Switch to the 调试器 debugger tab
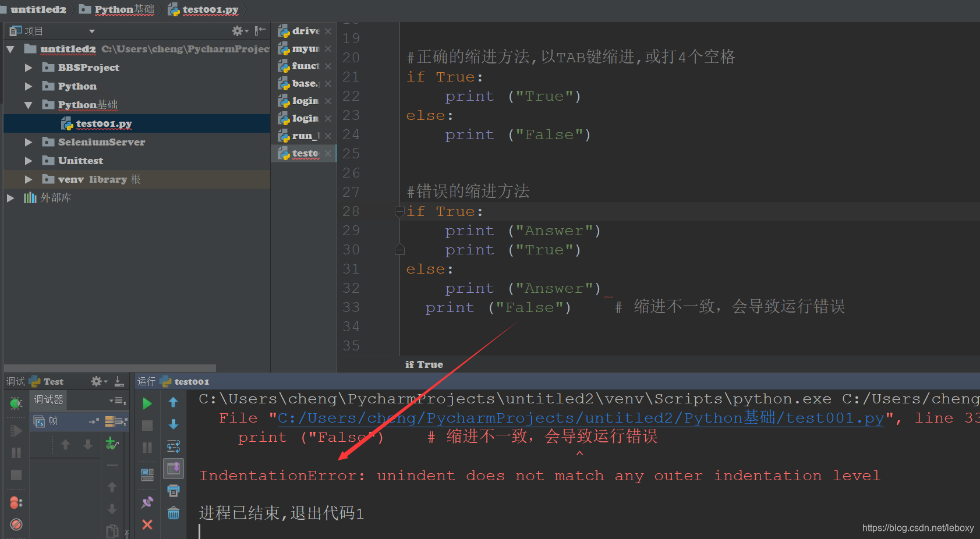This screenshot has height=539, width=980. (48, 400)
